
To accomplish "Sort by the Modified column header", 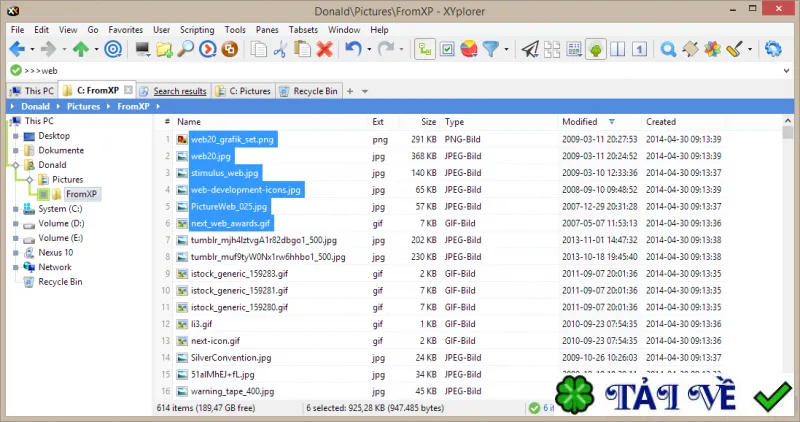I will tap(599, 121).
